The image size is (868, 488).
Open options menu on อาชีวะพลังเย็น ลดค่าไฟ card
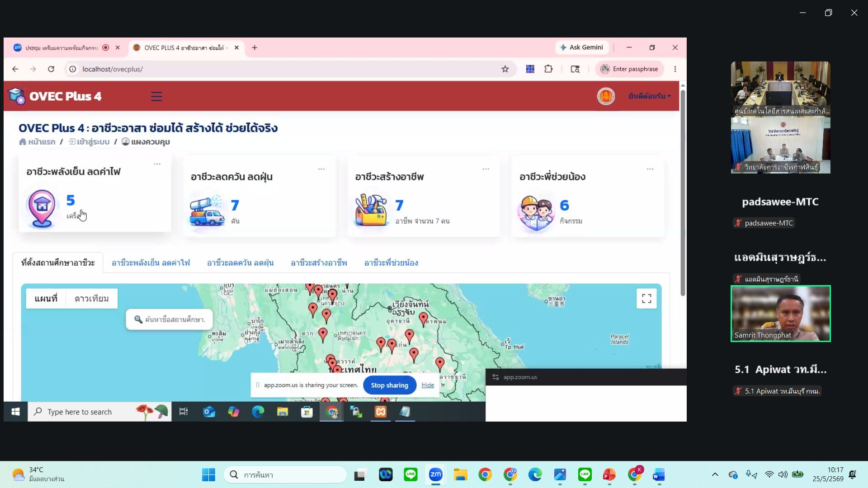tap(157, 164)
